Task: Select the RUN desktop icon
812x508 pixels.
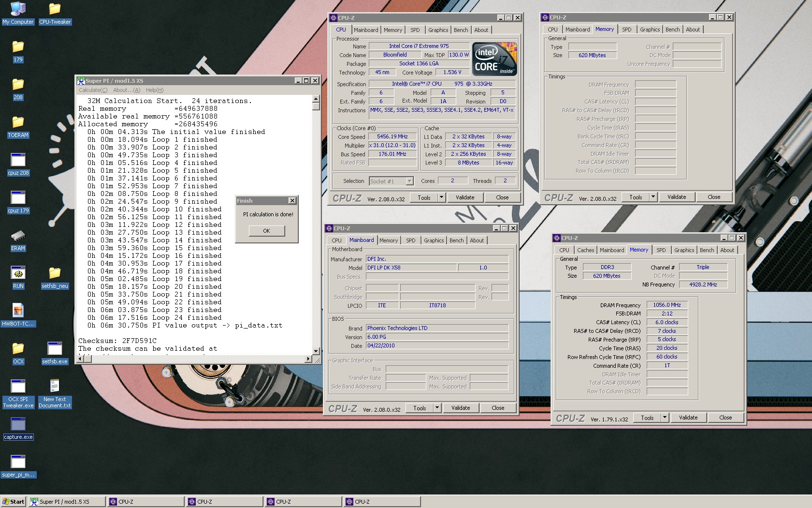Action: coord(18,277)
